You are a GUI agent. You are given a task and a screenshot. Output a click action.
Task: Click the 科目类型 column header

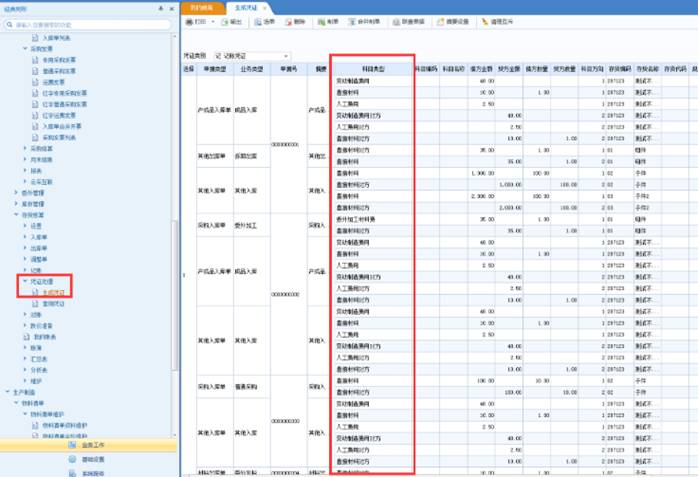pos(371,69)
